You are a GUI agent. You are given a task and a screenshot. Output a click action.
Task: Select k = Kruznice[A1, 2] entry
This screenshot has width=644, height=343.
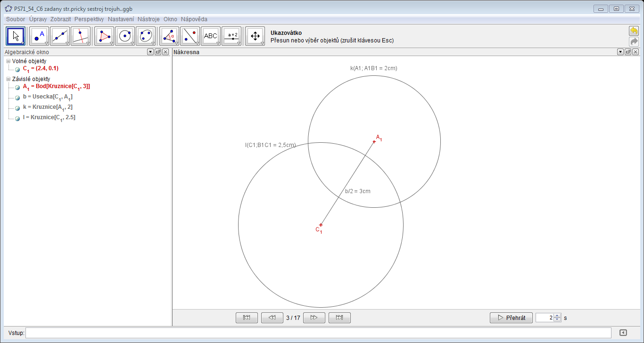coord(48,108)
